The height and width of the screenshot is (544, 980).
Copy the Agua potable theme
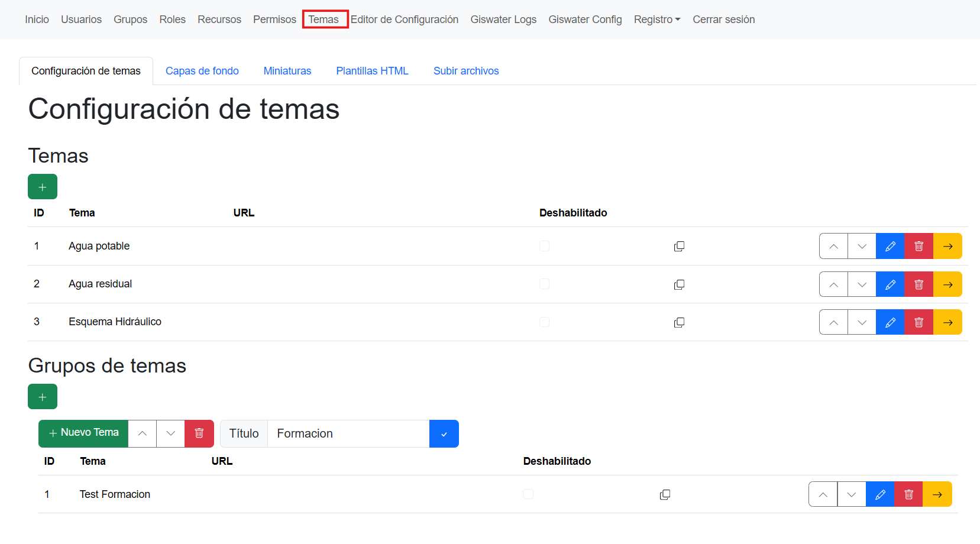[679, 246]
